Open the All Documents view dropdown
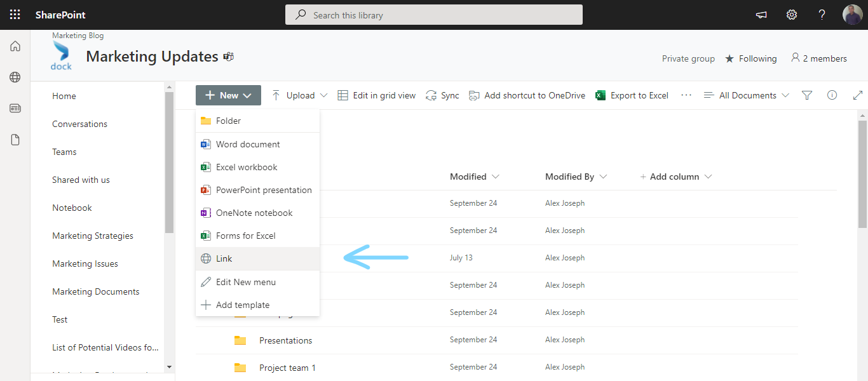The image size is (868, 381). (747, 95)
